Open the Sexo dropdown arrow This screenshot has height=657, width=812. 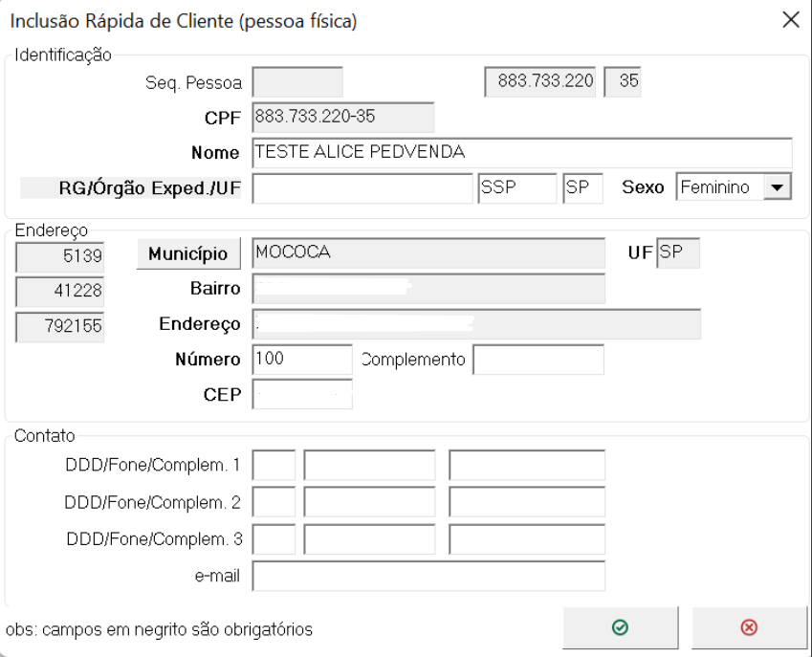(x=779, y=188)
